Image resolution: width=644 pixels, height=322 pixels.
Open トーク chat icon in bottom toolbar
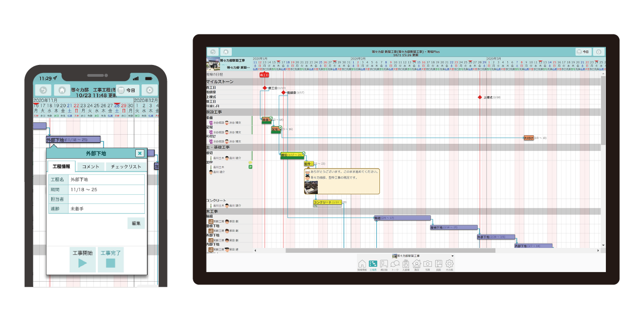tap(395, 264)
